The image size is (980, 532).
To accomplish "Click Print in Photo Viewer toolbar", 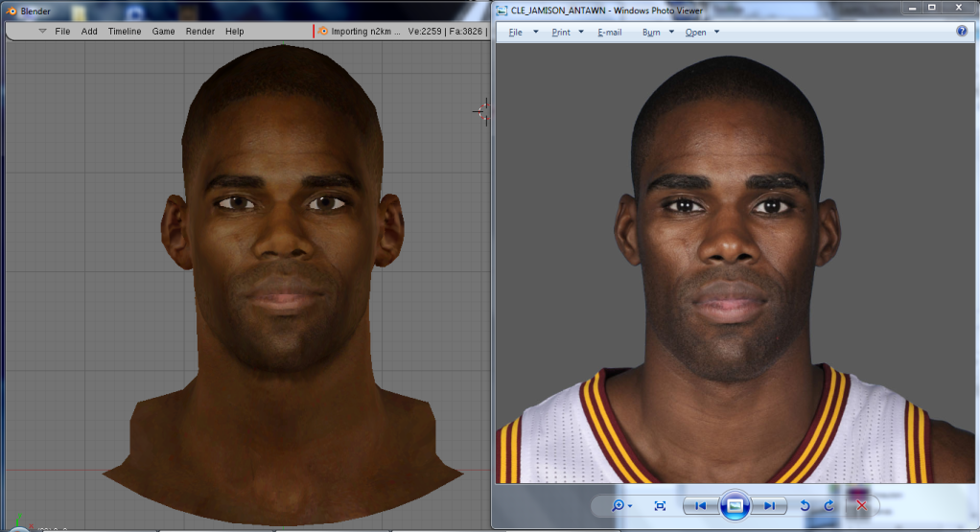I will click(x=561, y=32).
